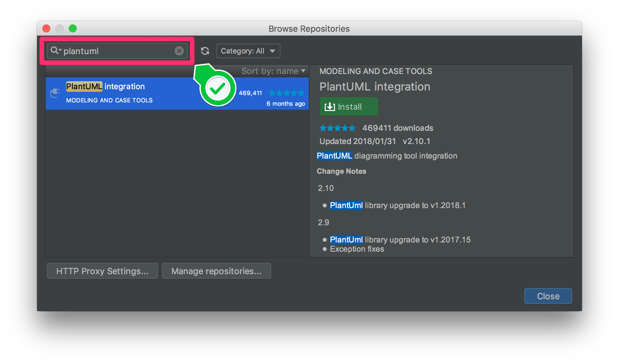619x364 pixels.
Task: Click "Exception fixes" change note
Action: [357, 249]
